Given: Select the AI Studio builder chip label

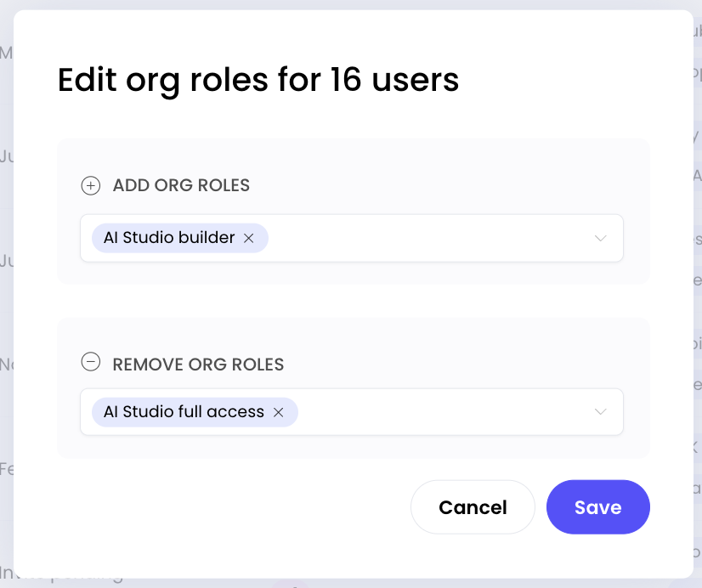Looking at the screenshot, I should (x=169, y=238).
